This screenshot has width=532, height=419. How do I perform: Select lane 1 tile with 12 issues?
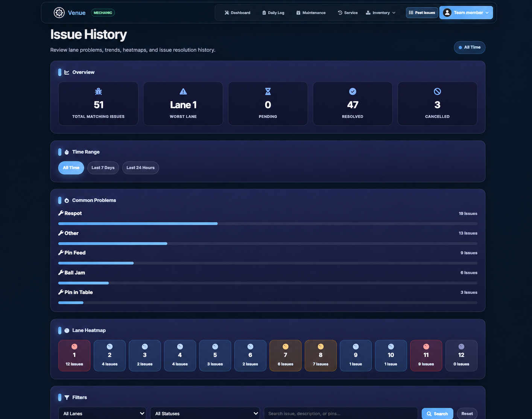click(x=74, y=356)
